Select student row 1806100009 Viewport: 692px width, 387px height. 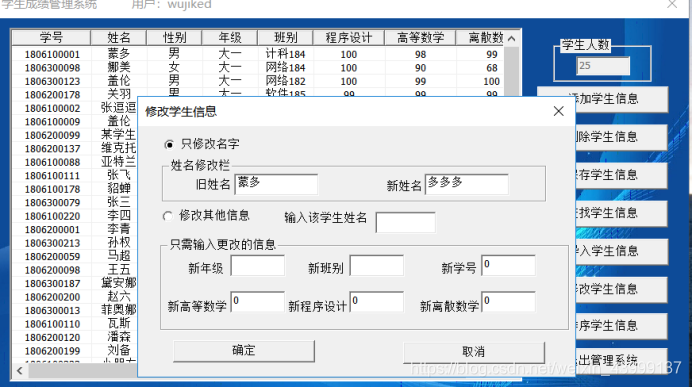pyautogui.click(x=75, y=121)
